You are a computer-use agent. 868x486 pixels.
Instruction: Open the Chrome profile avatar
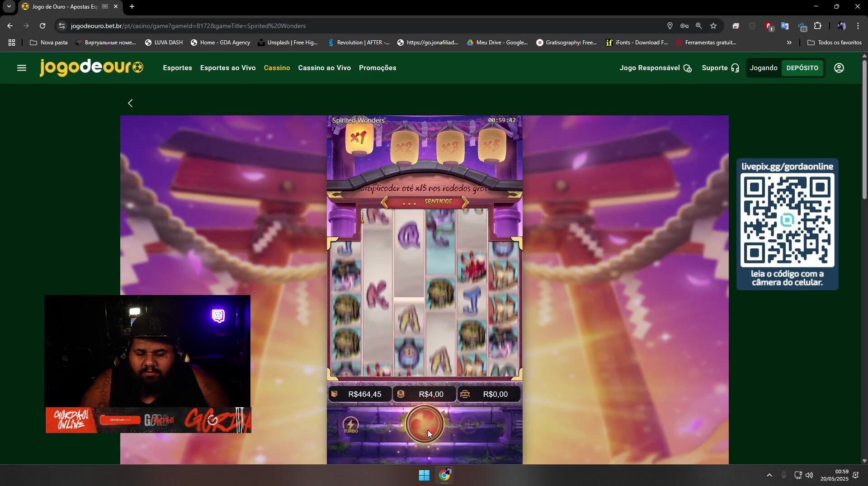841,26
